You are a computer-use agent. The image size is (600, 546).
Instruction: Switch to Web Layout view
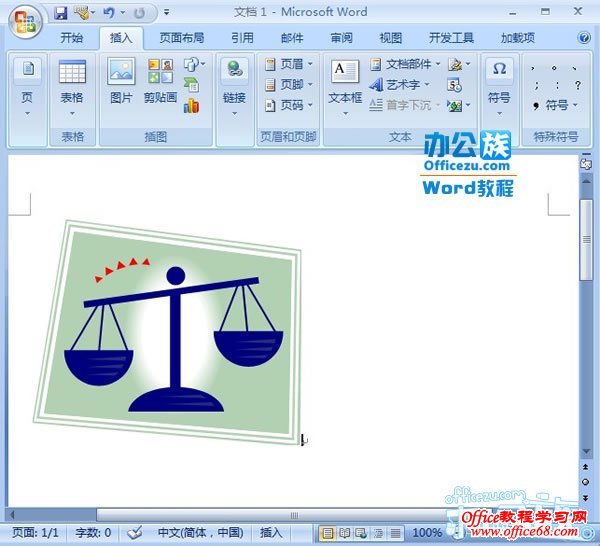[362, 533]
